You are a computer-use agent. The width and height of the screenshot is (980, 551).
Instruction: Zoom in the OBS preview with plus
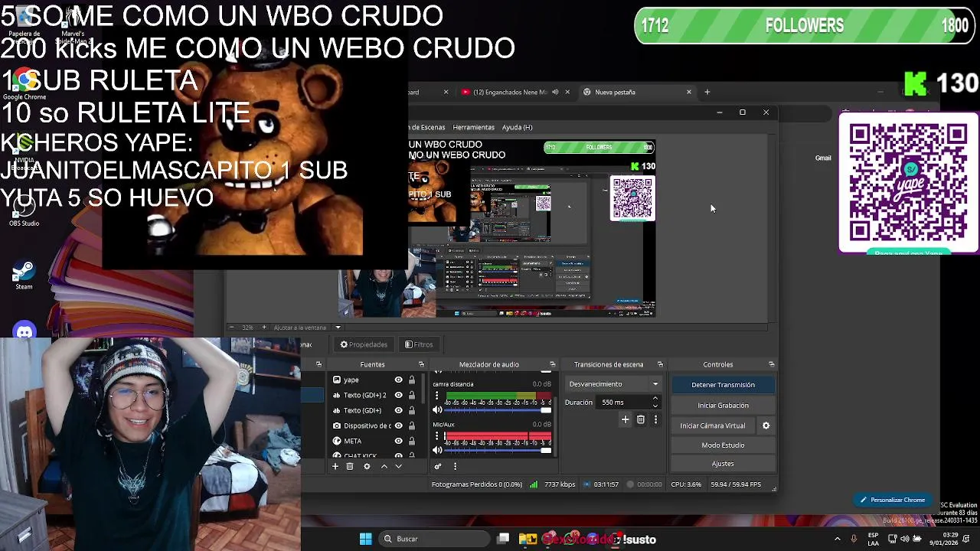(264, 328)
